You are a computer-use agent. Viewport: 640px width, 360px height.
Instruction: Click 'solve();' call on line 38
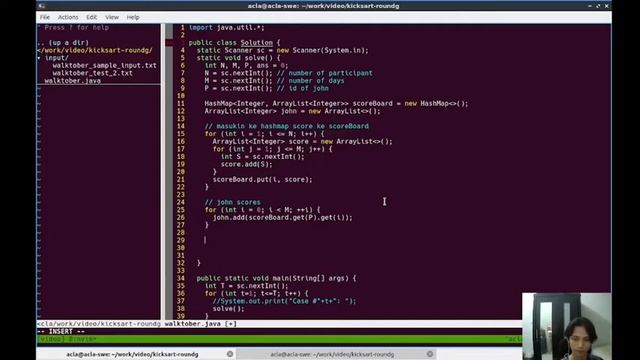click(x=229, y=309)
